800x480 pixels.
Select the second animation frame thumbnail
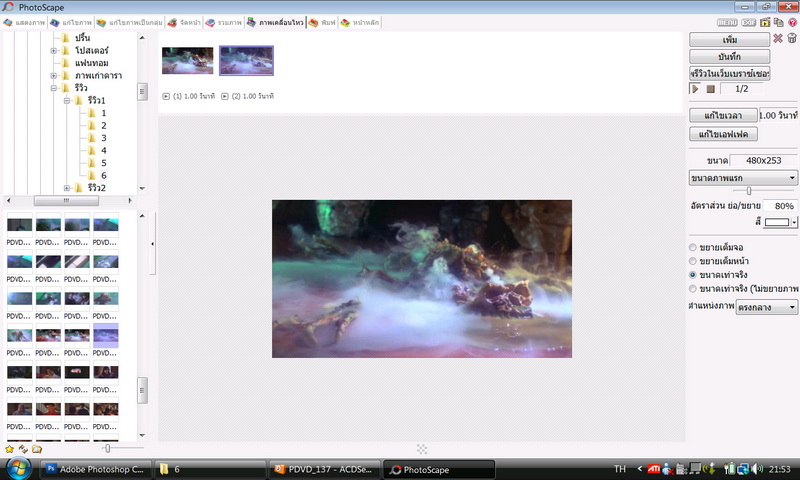tap(246, 61)
